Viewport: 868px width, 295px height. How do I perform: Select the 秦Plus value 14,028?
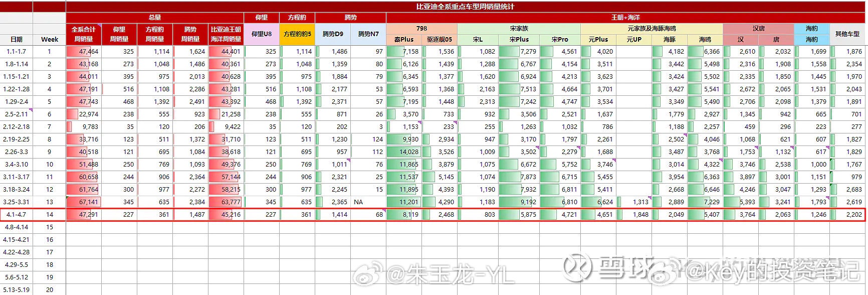coord(404,152)
